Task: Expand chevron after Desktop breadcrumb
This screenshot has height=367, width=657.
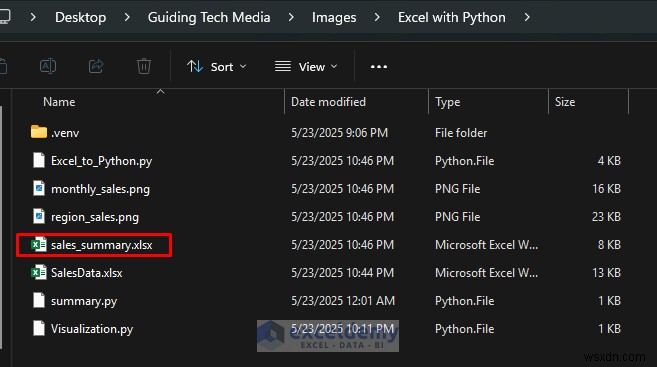Action: point(127,17)
